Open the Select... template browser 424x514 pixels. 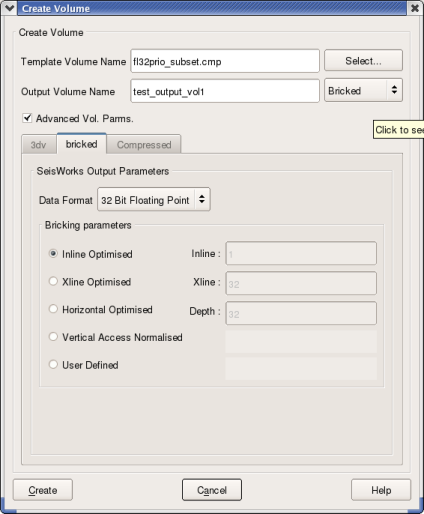pos(363,61)
